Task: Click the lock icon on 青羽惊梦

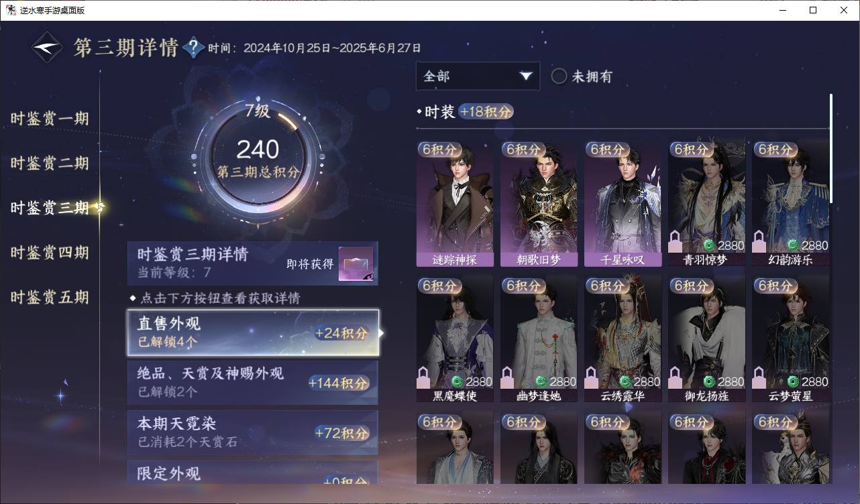Action: click(676, 242)
